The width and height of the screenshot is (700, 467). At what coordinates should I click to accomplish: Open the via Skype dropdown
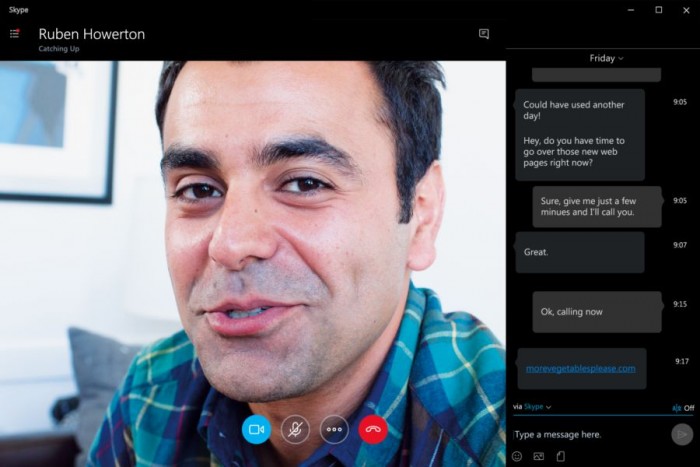click(x=532, y=407)
